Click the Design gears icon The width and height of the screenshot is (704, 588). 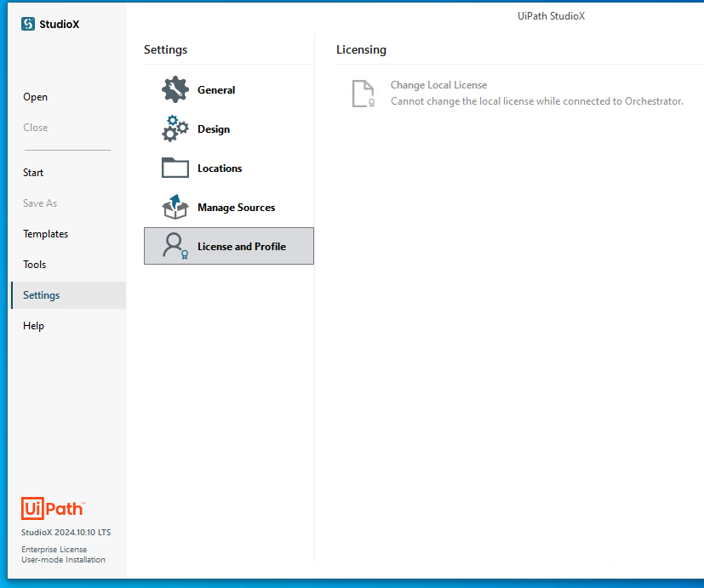tap(175, 128)
